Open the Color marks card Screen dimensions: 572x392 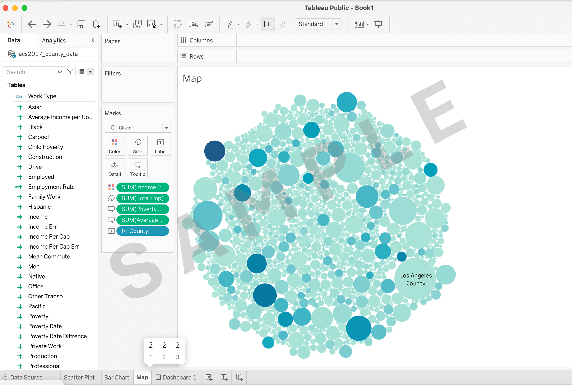pos(114,146)
